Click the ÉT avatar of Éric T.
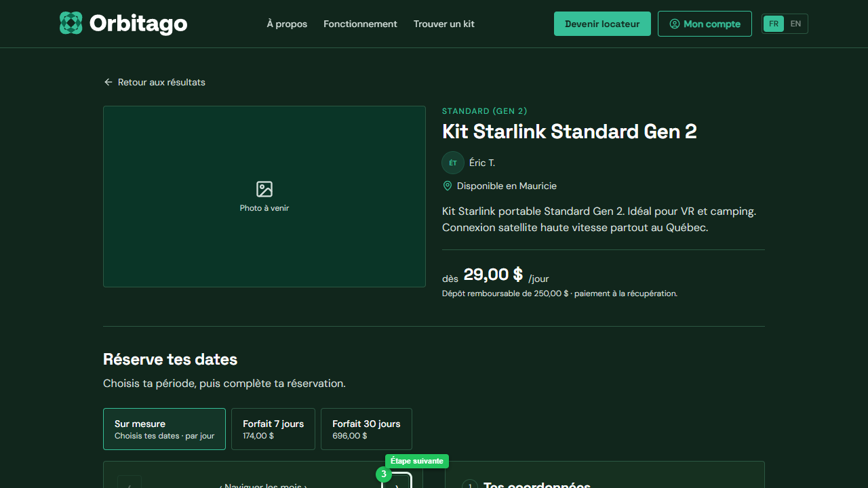This screenshot has height=488, width=868. (453, 163)
